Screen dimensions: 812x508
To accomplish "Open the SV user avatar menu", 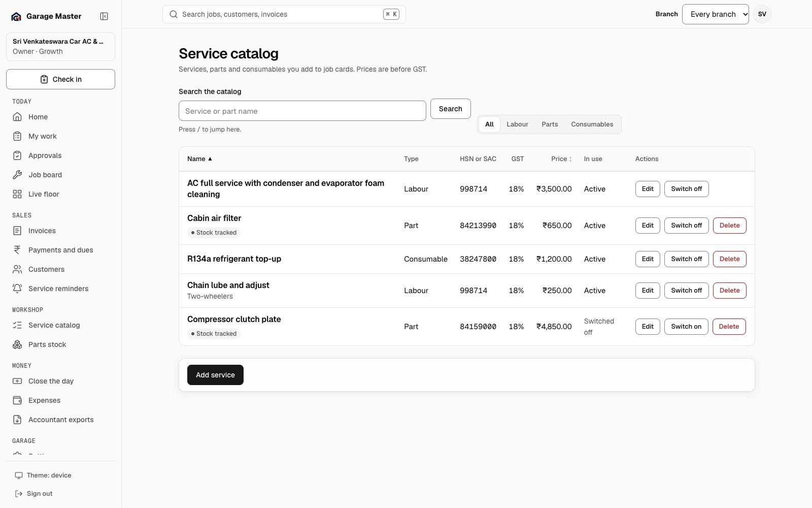I will click(x=762, y=14).
